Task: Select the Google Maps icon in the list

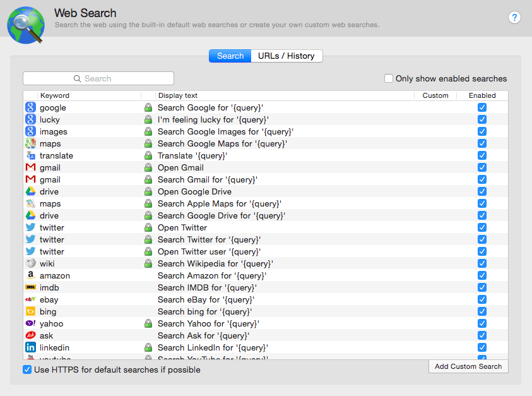Action: (30, 143)
